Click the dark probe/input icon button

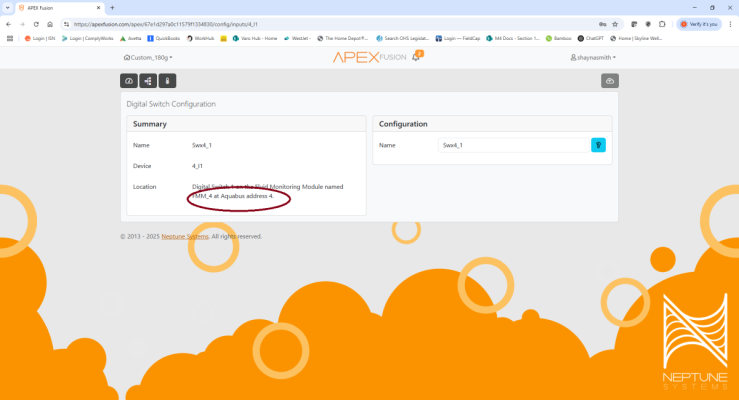click(167, 81)
